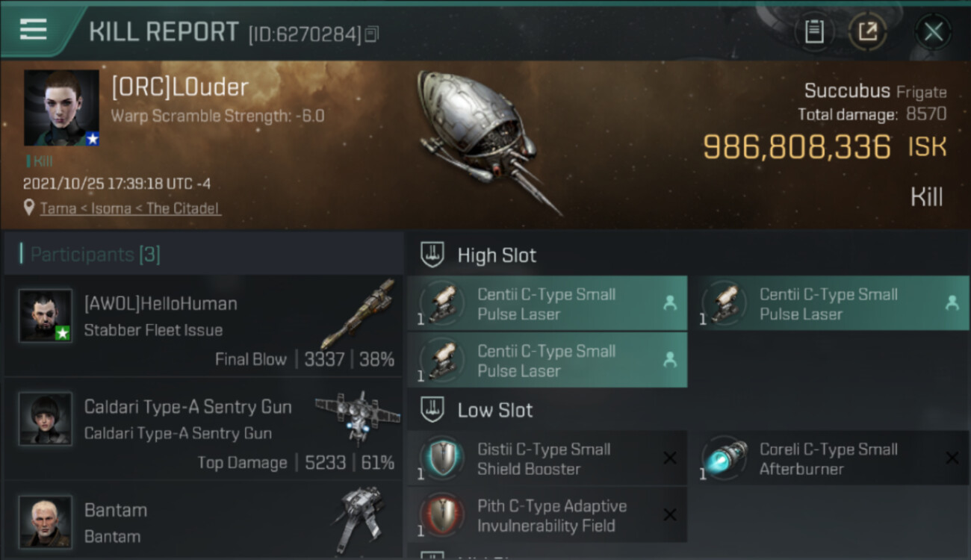This screenshot has height=560, width=971.
Task: Toggle first Centii Pulse Laser person marker
Action: [x=670, y=302]
